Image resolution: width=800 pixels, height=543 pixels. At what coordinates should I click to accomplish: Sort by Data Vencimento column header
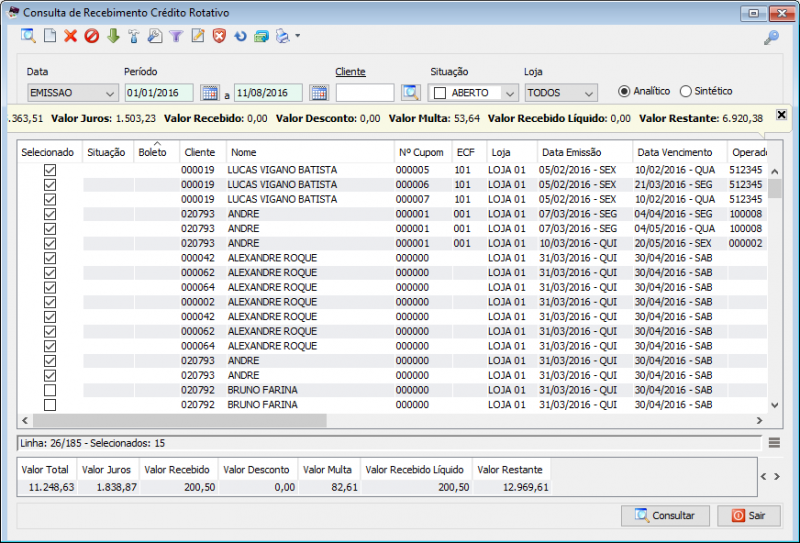pos(680,152)
